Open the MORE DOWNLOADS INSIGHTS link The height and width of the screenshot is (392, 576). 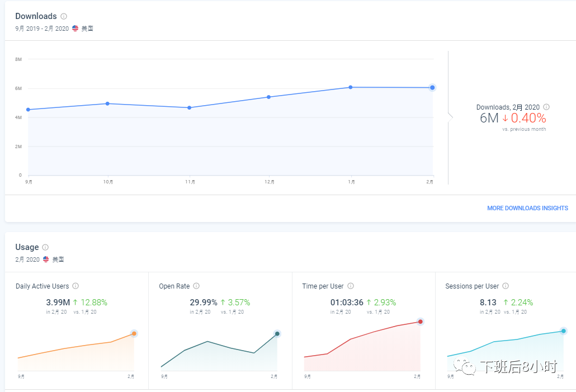[527, 208]
